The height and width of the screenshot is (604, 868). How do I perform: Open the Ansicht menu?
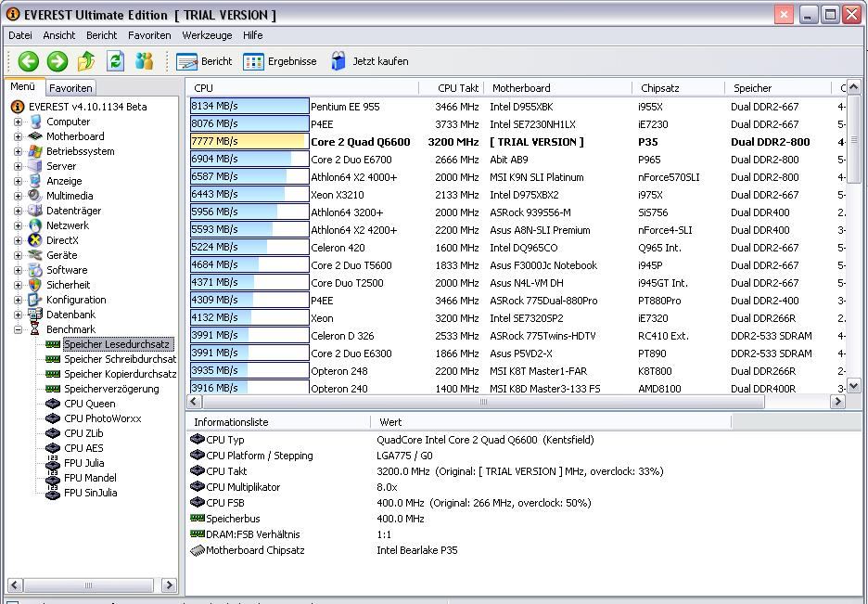pyautogui.click(x=58, y=35)
